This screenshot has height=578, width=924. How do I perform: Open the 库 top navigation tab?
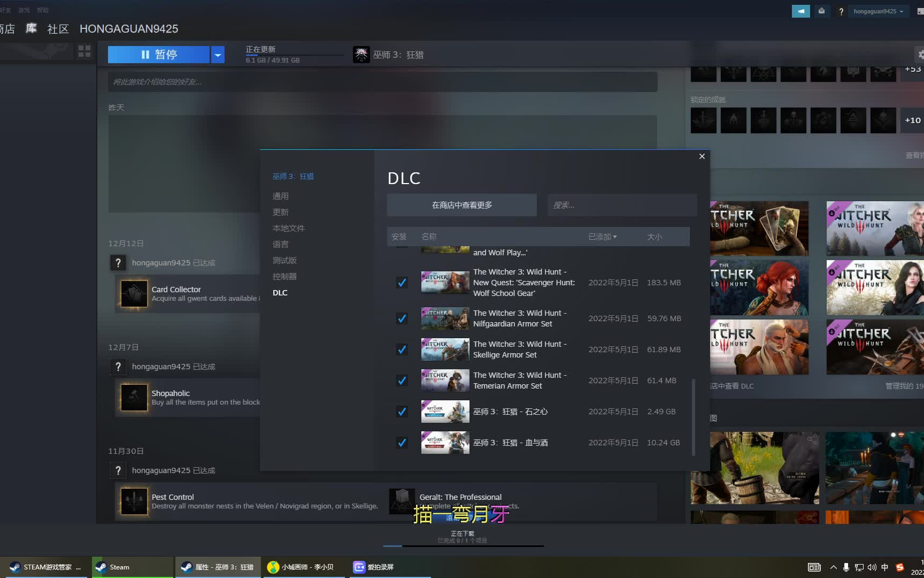point(31,28)
